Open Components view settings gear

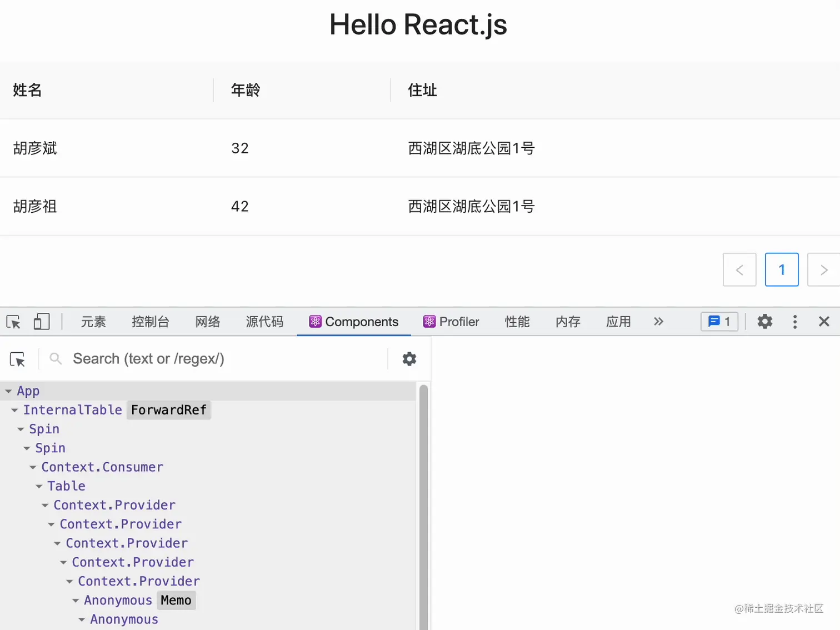(409, 359)
